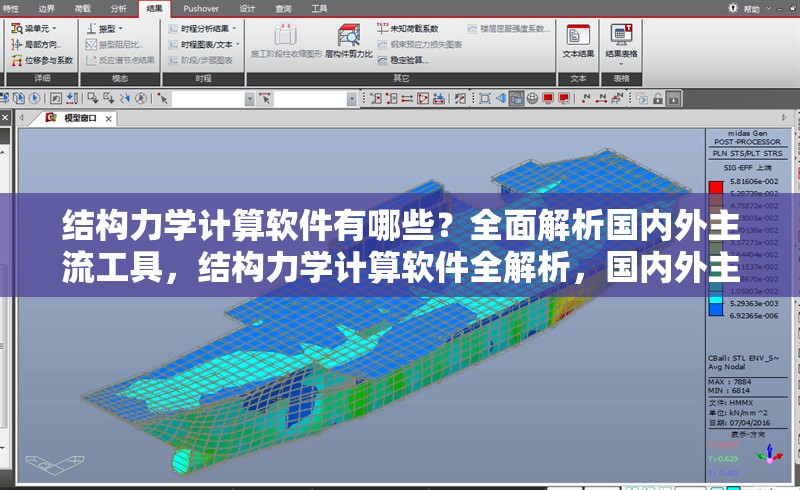Switch to the 分析 ribbon tab

(x=119, y=8)
